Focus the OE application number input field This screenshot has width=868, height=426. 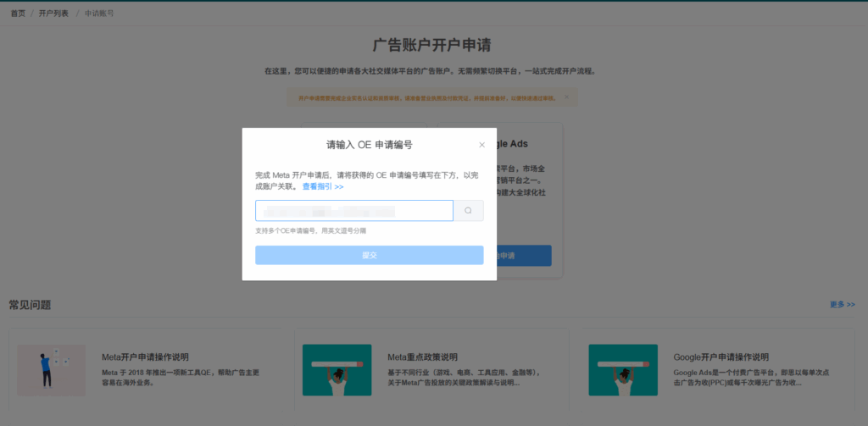coord(354,211)
